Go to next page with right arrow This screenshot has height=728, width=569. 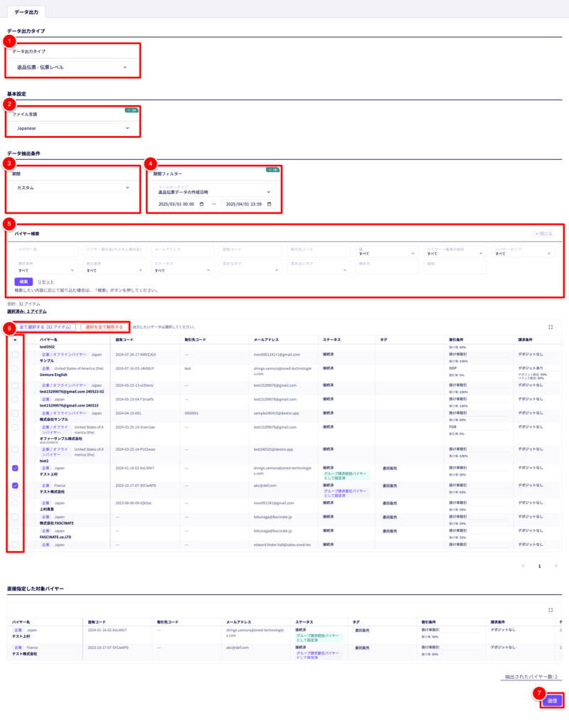tap(555, 566)
